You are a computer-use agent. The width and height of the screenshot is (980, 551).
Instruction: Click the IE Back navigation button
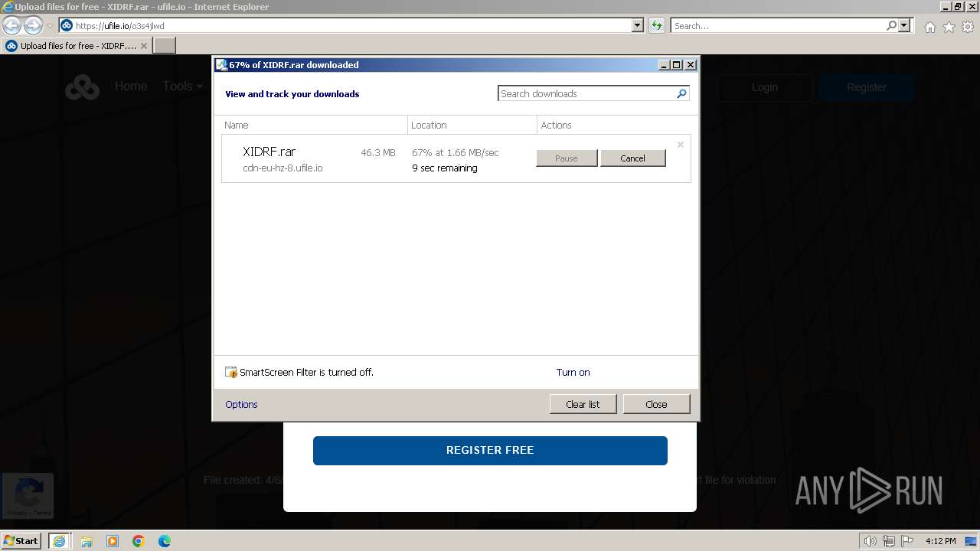click(x=12, y=25)
